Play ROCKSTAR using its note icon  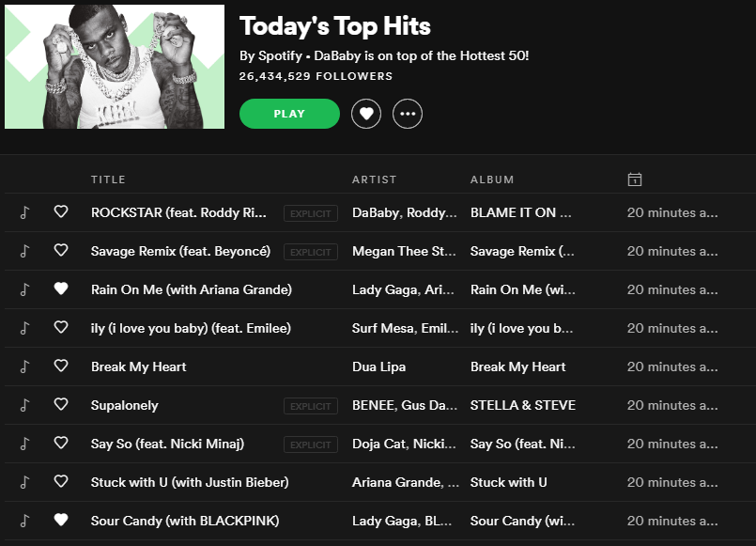24,212
